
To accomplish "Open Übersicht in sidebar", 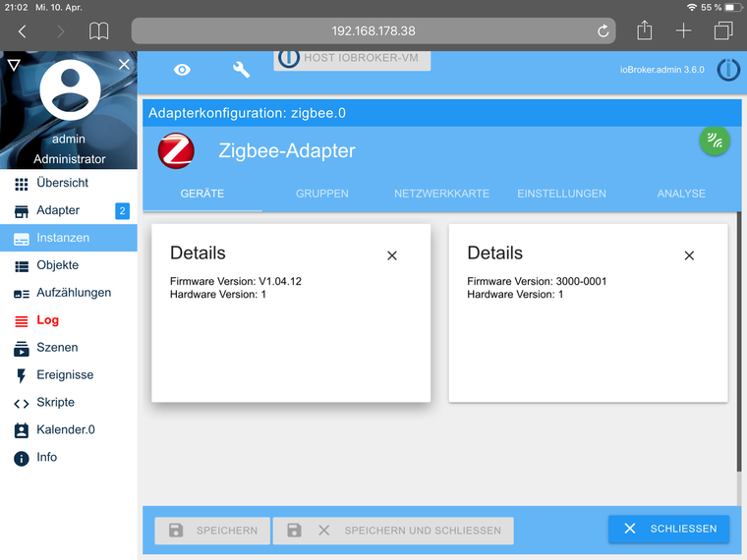I will (x=69, y=183).
